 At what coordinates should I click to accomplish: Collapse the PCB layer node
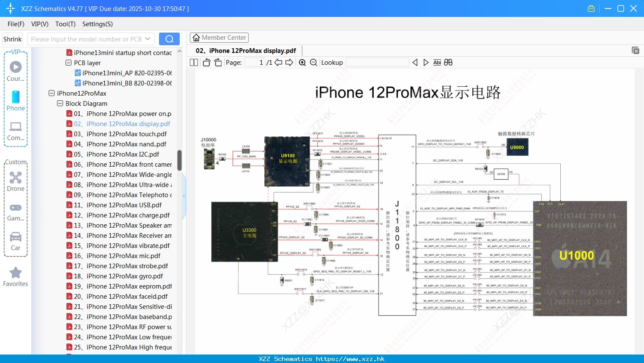(69, 63)
